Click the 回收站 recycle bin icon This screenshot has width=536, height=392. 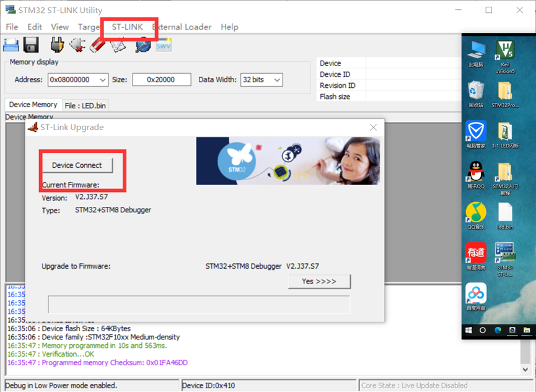(476, 94)
